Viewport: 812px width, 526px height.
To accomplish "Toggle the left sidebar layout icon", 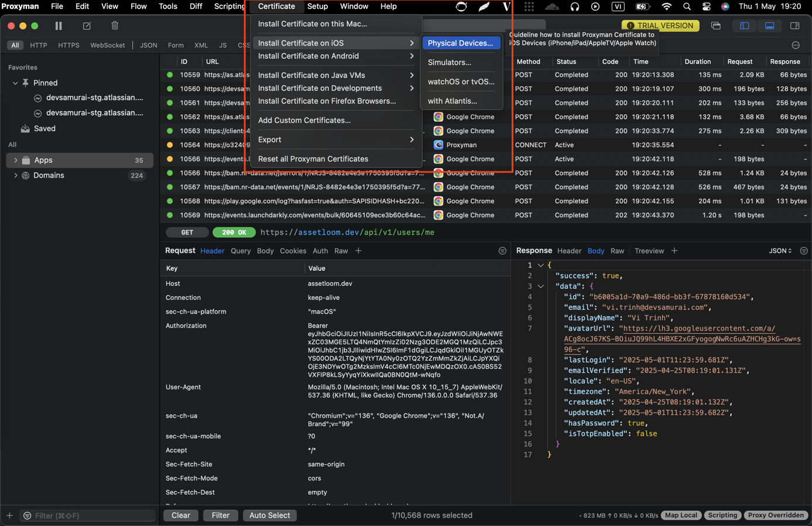I will [x=745, y=26].
